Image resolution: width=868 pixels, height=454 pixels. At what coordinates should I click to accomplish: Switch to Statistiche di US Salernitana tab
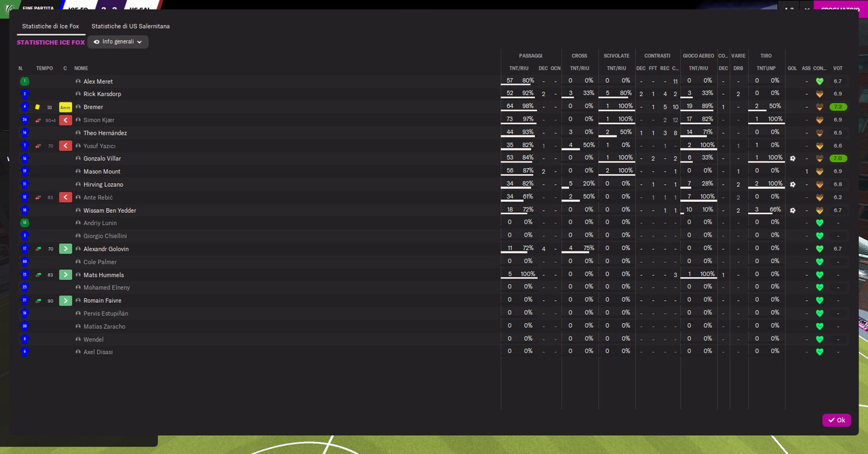[131, 26]
